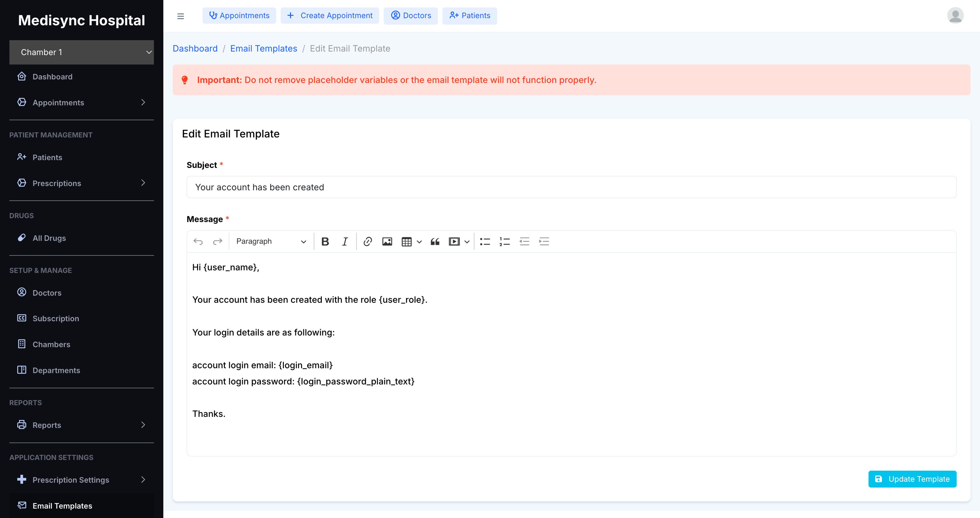Click the plus icon beside Prescription Settings

[22, 479]
